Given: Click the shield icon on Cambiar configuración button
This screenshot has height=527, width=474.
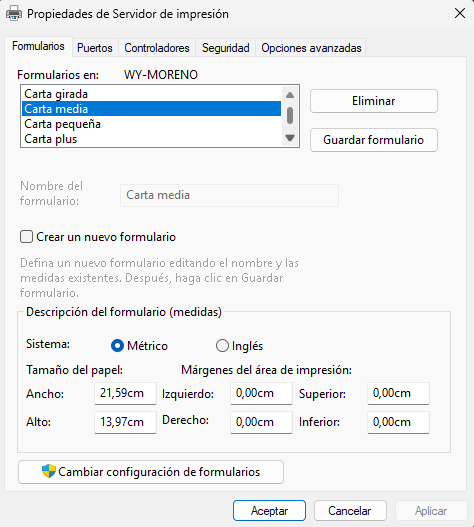Looking at the screenshot, I should tap(49, 471).
